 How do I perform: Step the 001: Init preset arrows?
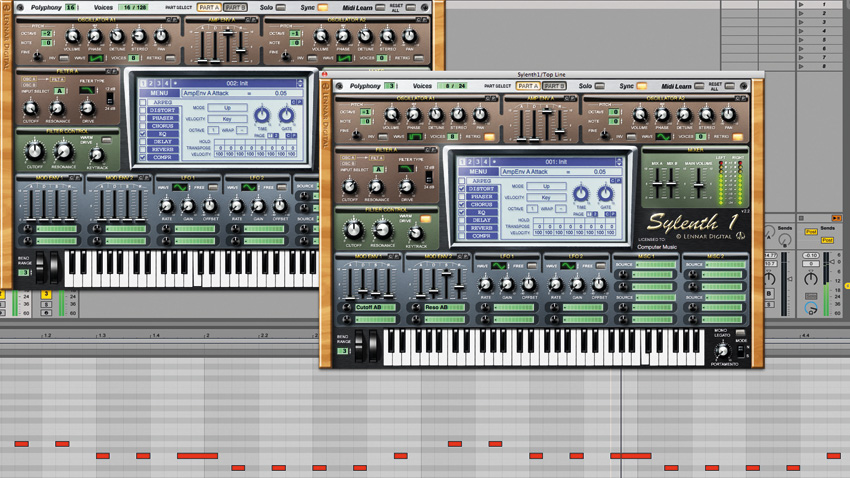pyautogui.click(x=619, y=162)
